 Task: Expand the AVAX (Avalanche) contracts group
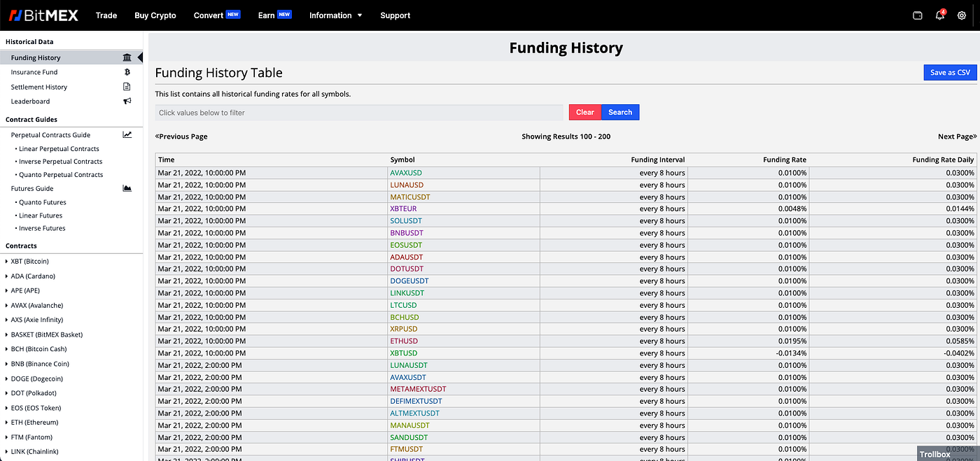(x=34, y=305)
